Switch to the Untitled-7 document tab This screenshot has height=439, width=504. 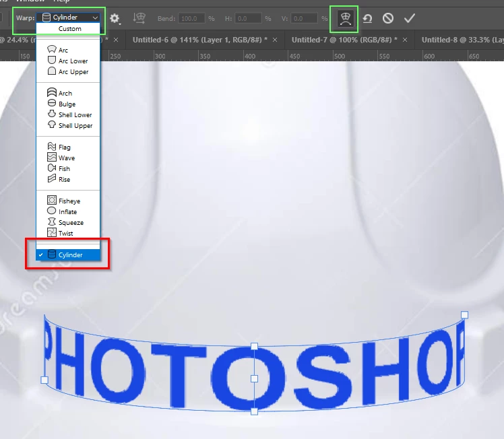[x=344, y=40]
